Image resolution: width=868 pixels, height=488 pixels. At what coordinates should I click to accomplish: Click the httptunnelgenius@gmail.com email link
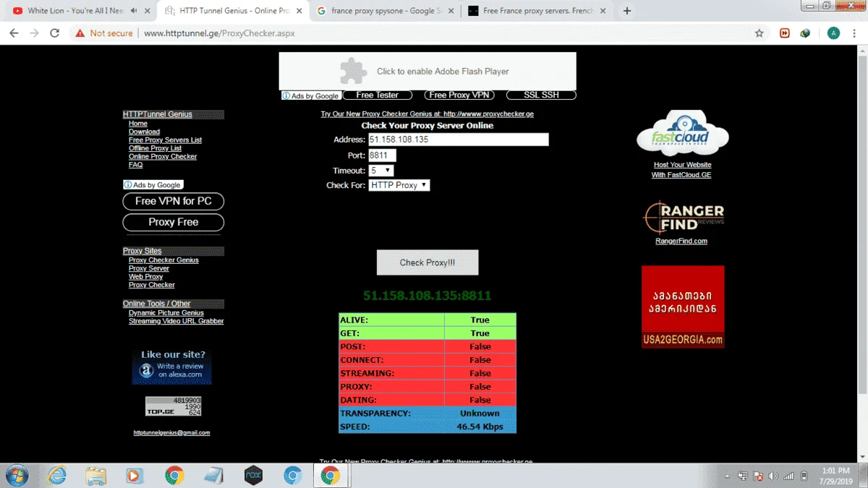[x=172, y=432]
